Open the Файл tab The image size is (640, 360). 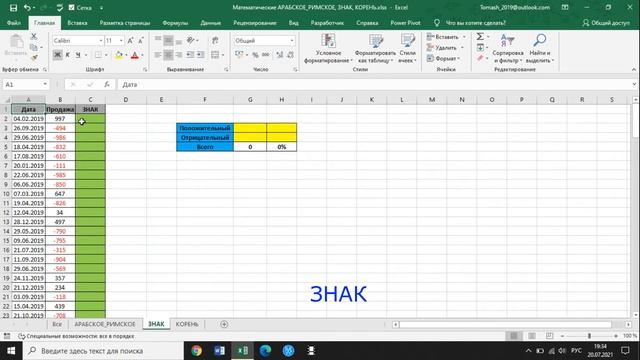coord(14,23)
